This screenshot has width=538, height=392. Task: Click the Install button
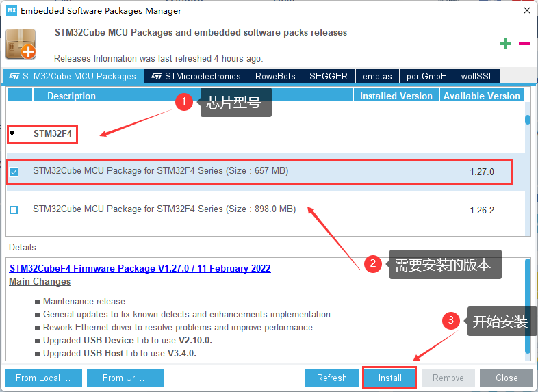click(389, 378)
